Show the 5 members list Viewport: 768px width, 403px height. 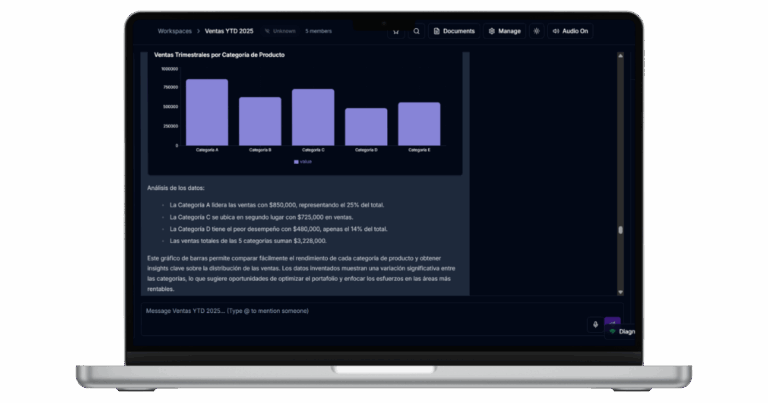pyautogui.click(x=318, y=31)
